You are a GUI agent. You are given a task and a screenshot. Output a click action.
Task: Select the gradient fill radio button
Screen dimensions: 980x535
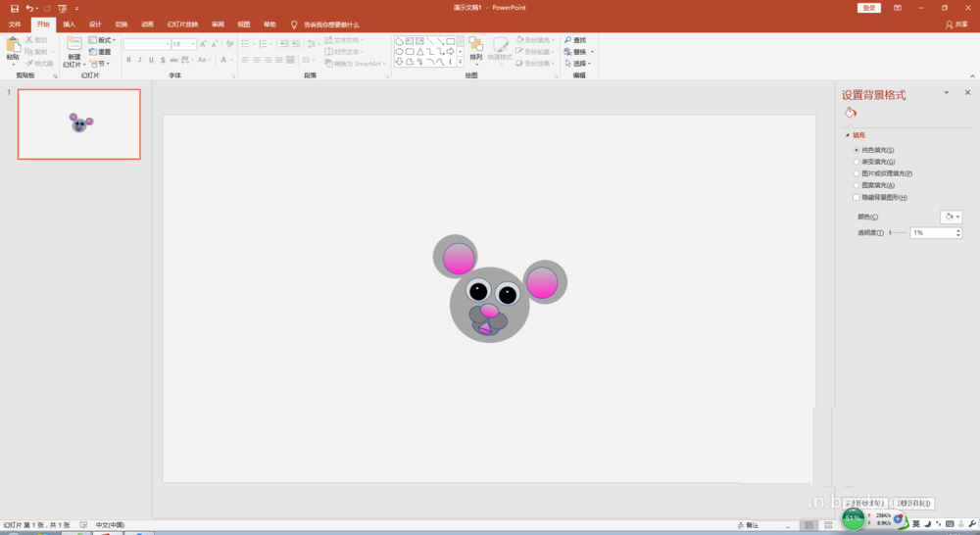coord(857,162)
